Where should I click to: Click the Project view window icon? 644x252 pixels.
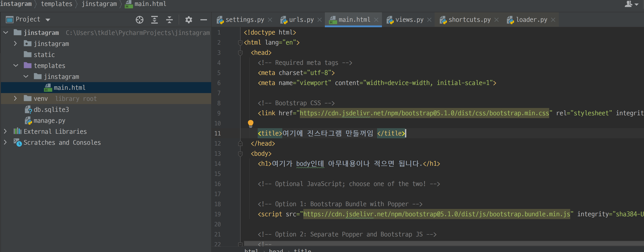pos(9,20)
